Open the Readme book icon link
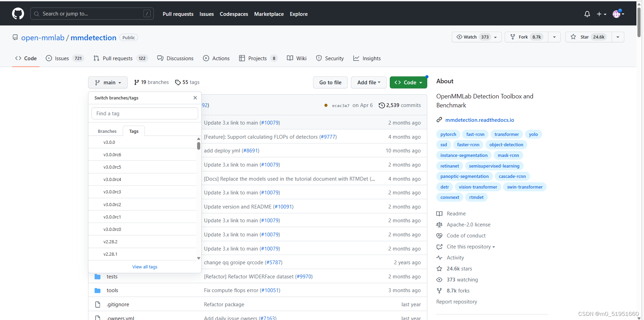644x320 pixels. (439, 214)
